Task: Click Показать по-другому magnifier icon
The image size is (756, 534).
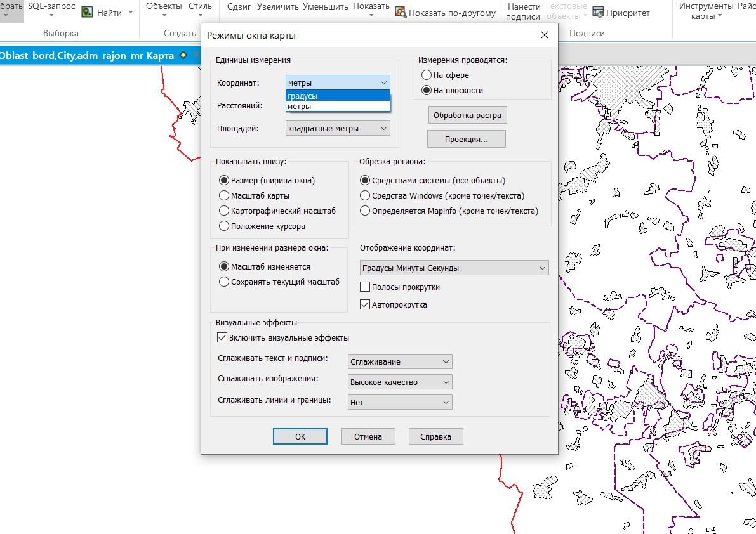Action: (x=400, y=13)
